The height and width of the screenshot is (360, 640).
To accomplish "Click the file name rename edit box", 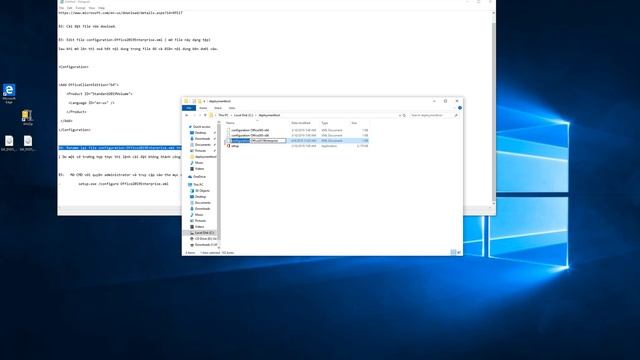I will point(259,140).
